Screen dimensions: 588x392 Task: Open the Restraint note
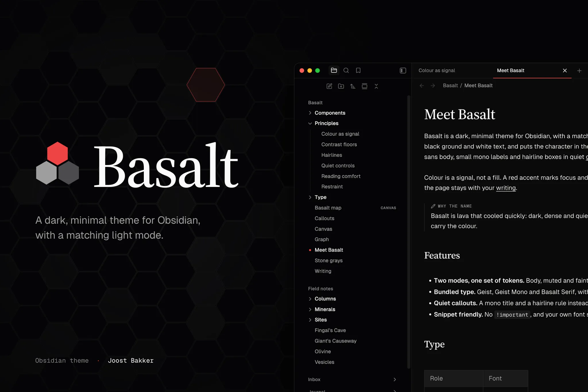pyautogui.click(x=332, y=187)
